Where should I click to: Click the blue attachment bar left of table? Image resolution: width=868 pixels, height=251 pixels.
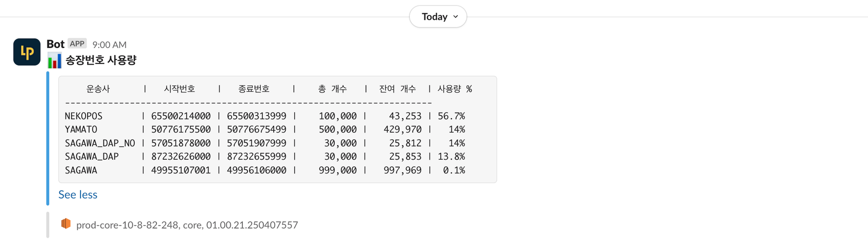coord(48,138)
